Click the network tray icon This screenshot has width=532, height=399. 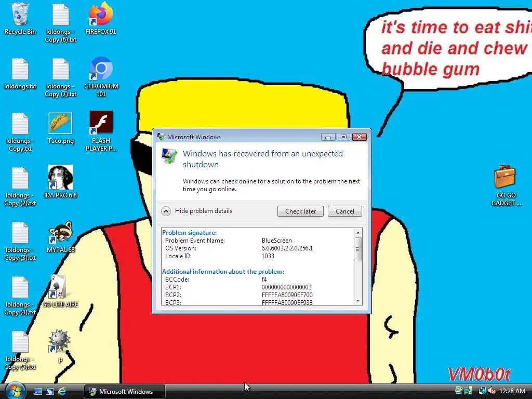click(482, 391)
